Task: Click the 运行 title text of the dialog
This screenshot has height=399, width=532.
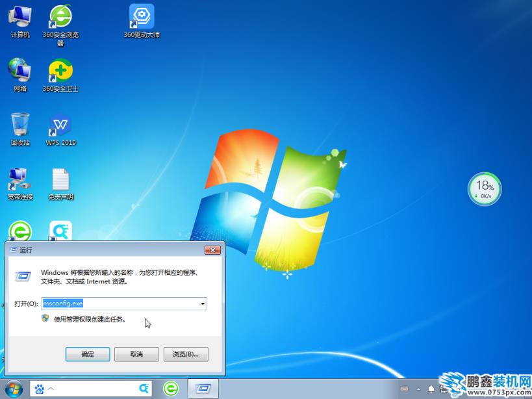Action: [26, 250]
